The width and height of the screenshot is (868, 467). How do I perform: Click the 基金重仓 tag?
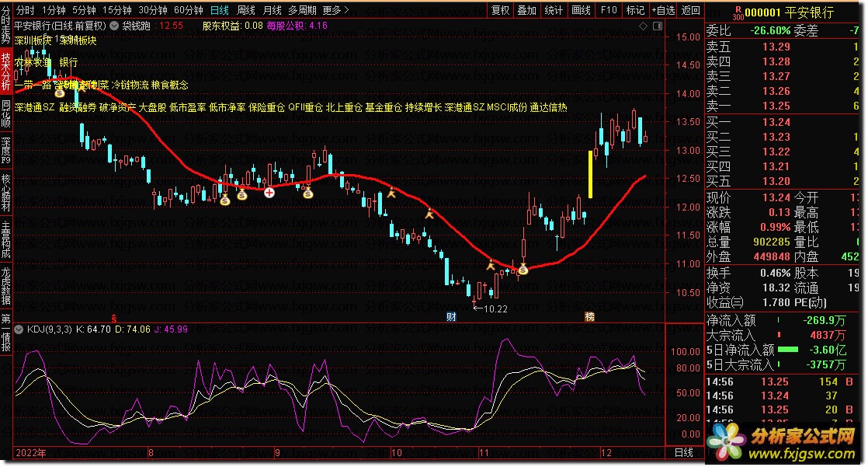[384, 107]
